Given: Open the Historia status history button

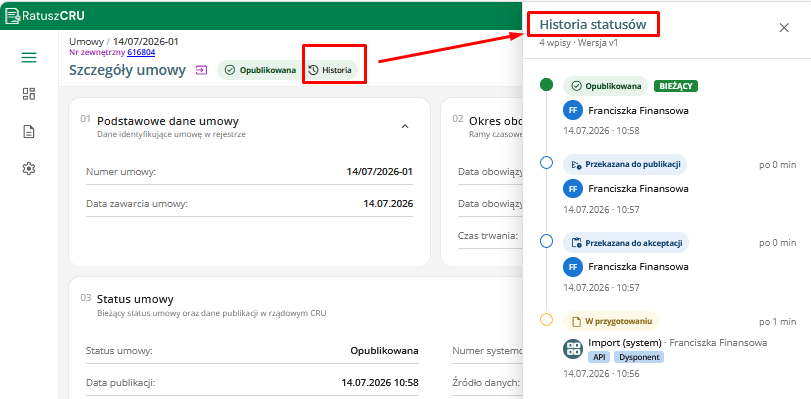Looking at the screenshot, I should pos(329,70).
